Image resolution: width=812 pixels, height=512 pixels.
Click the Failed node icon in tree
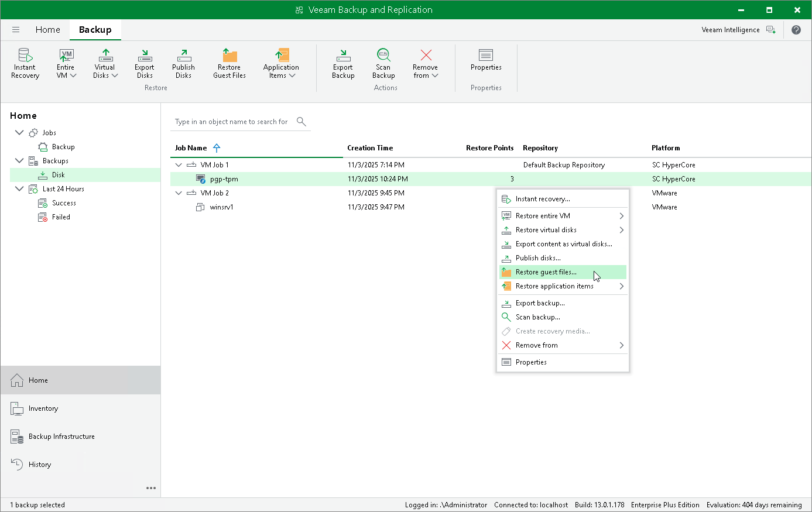(x=43, y=217)
